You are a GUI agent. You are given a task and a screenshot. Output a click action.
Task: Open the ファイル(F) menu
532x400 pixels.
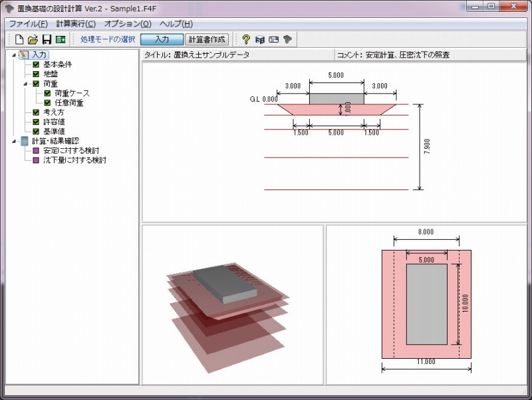click(x=28, y=24)
